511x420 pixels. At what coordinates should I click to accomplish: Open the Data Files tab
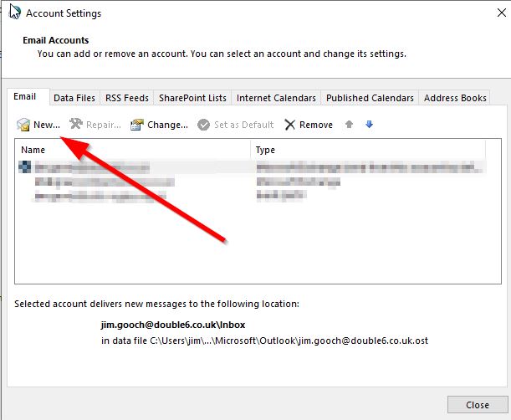coord(74,98)
